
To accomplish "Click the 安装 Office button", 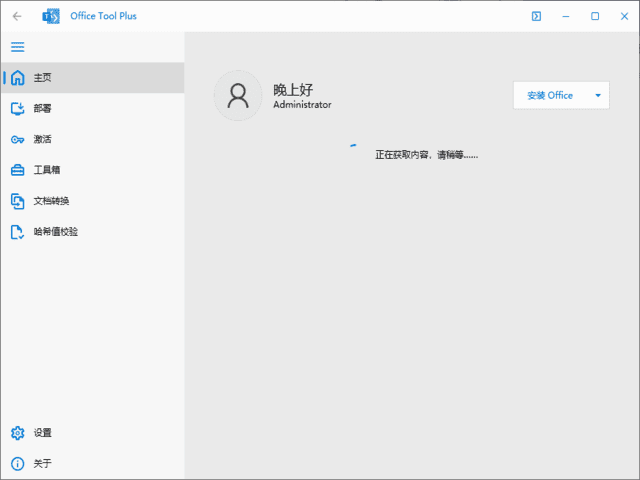I will pos(550,96).
